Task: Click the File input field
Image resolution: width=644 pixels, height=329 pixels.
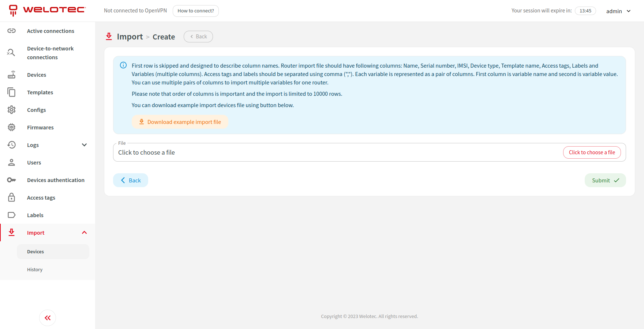Action: [x=329, y=152]
